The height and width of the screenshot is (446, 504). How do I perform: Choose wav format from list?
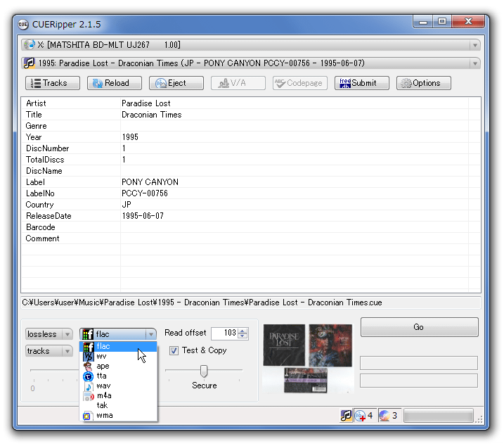click(118, 386)
